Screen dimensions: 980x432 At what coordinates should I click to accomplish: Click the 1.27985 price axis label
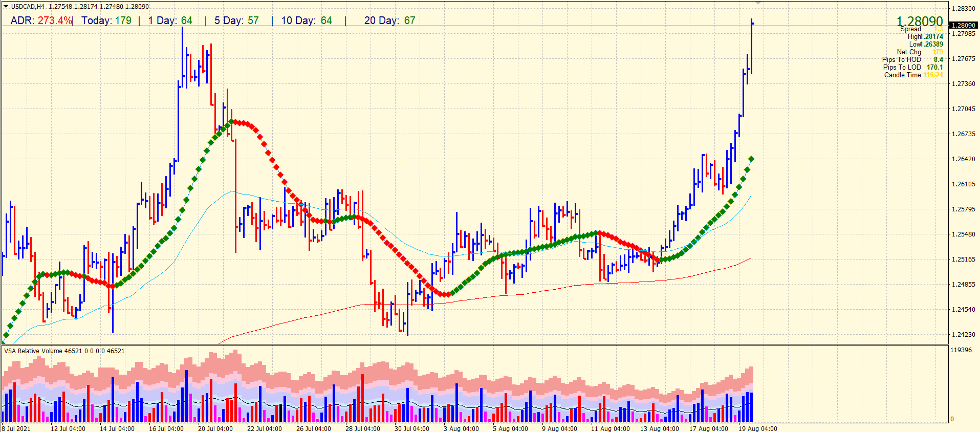pos(963,33)
